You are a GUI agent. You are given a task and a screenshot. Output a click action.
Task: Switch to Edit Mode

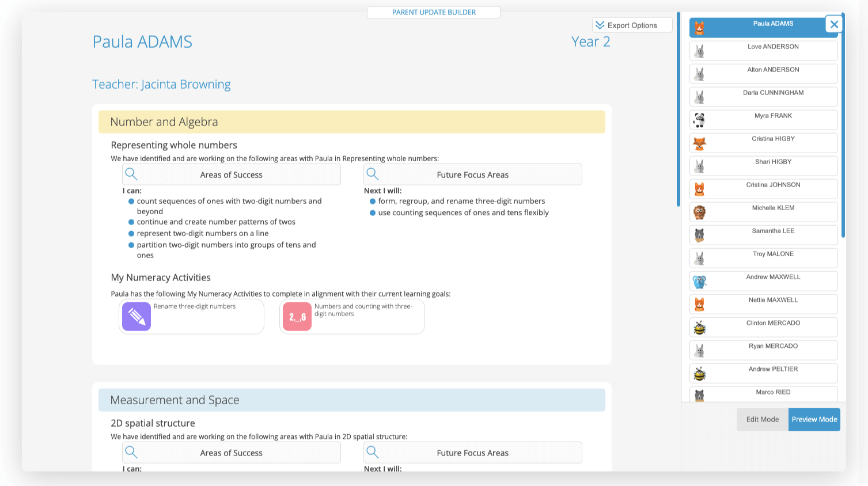coord(762,419)
